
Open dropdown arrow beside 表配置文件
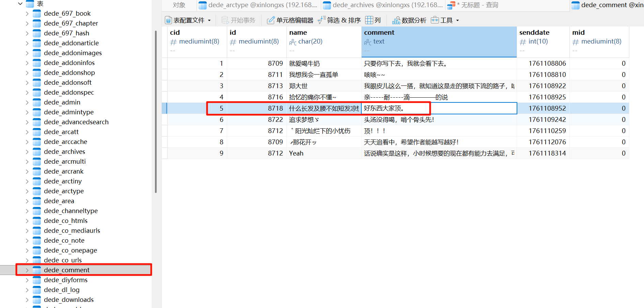209,20
